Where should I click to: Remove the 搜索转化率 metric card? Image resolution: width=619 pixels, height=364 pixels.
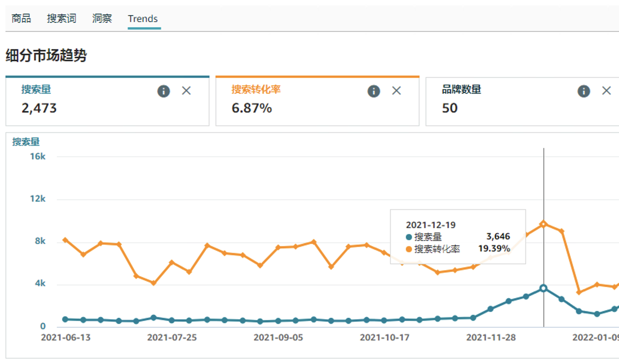[396, 91]
